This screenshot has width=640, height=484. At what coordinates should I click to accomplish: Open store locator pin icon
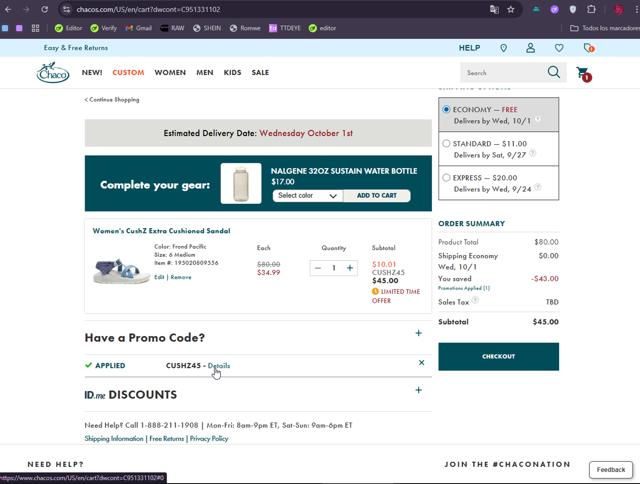pos(504,48)
